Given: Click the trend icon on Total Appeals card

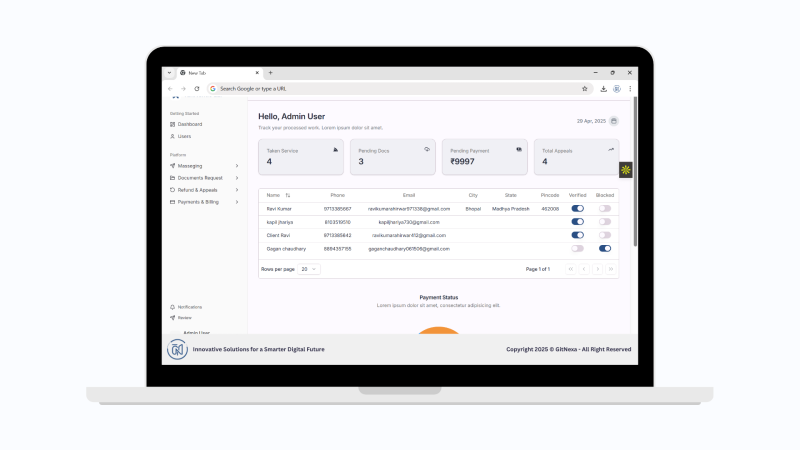Looking at the screenshot, I should 611,149.
